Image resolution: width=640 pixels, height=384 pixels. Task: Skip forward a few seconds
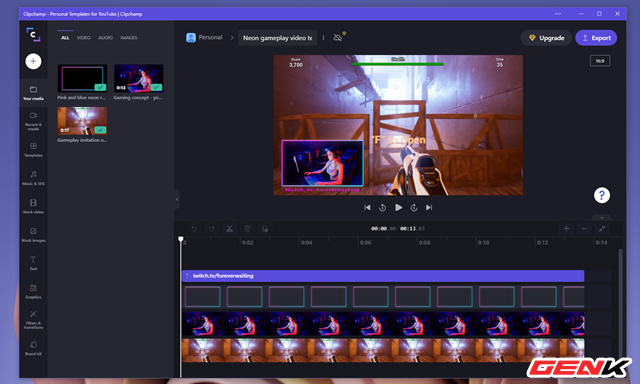pyautogui.click(x=414, y=208)
